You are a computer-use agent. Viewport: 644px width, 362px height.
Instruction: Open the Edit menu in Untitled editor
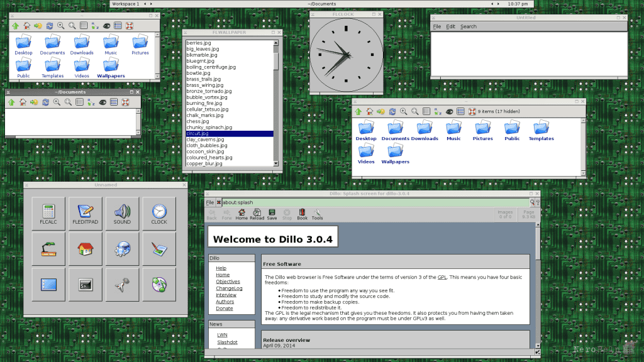pos(450,26)
